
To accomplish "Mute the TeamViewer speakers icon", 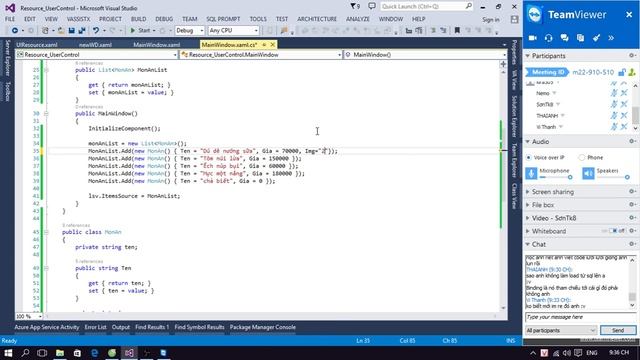I will 588,173.
